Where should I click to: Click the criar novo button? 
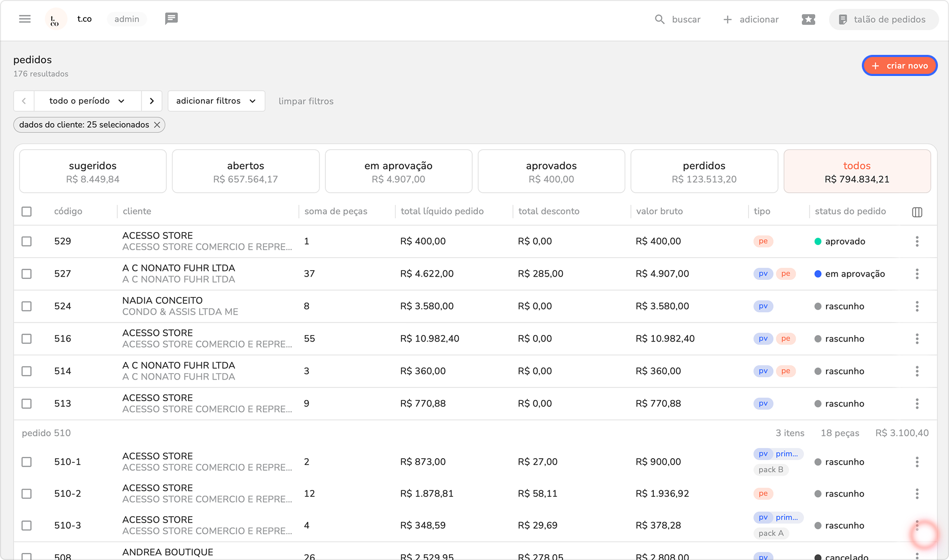point(899,65)
